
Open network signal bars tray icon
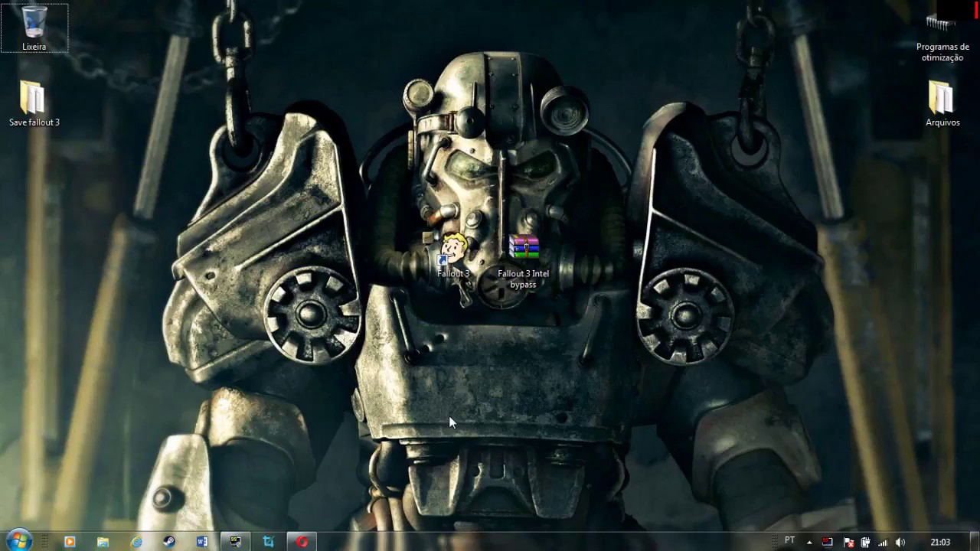[x=883, y=542]
